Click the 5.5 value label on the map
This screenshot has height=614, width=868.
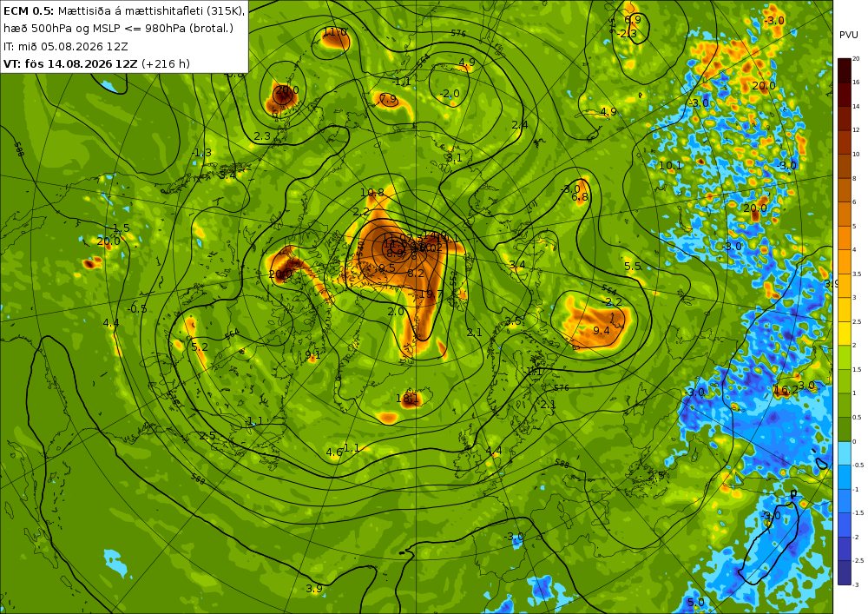pyautogui.click(x=633, y=267)
